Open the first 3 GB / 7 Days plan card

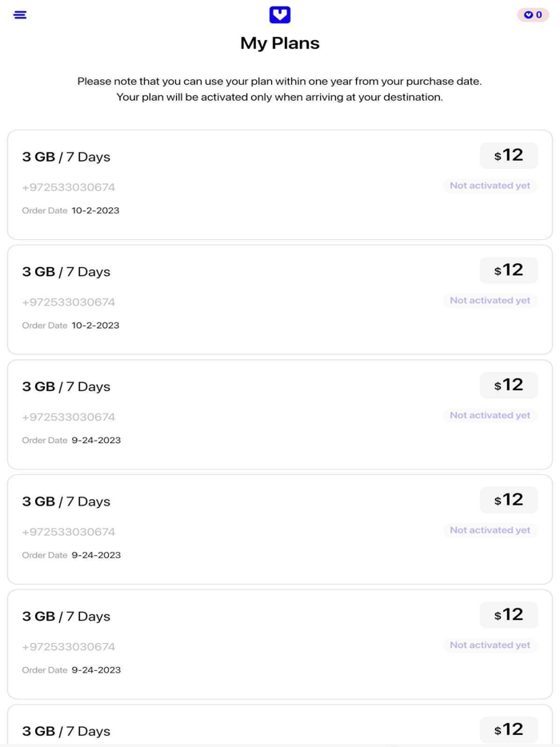point(280,185)
